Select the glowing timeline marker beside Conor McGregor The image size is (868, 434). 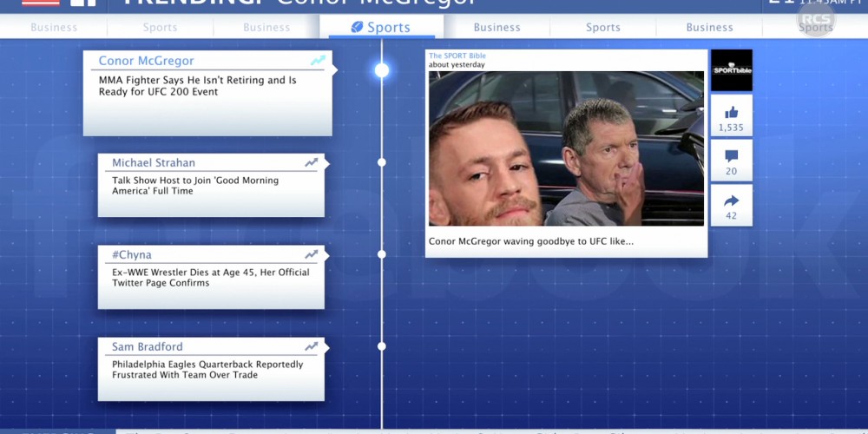[381, 70]
